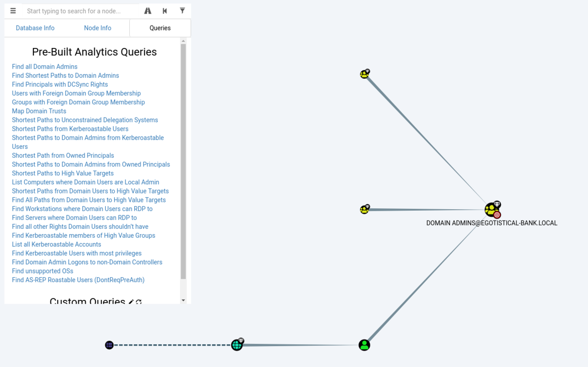Run Find AS-REP Roastable Users query
The height and width of the screenshot is (367, 588).
78,279
